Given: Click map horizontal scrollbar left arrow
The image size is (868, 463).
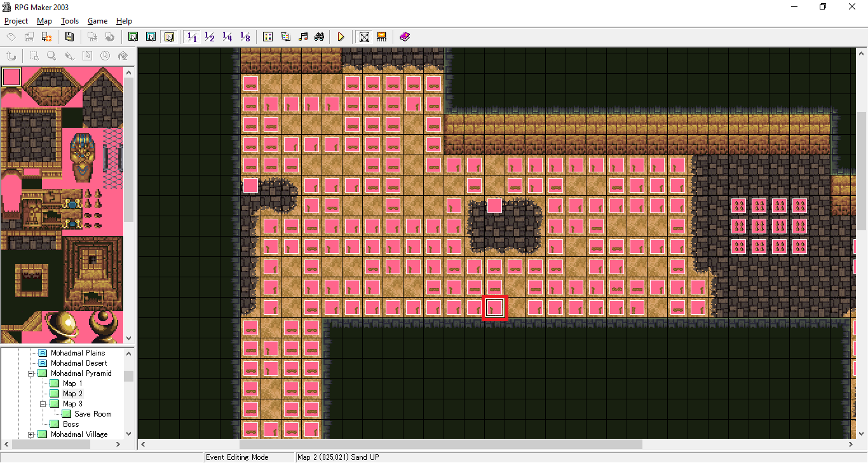Looking at the screenshot, I should pyautogui.click(x=143, y=444).
